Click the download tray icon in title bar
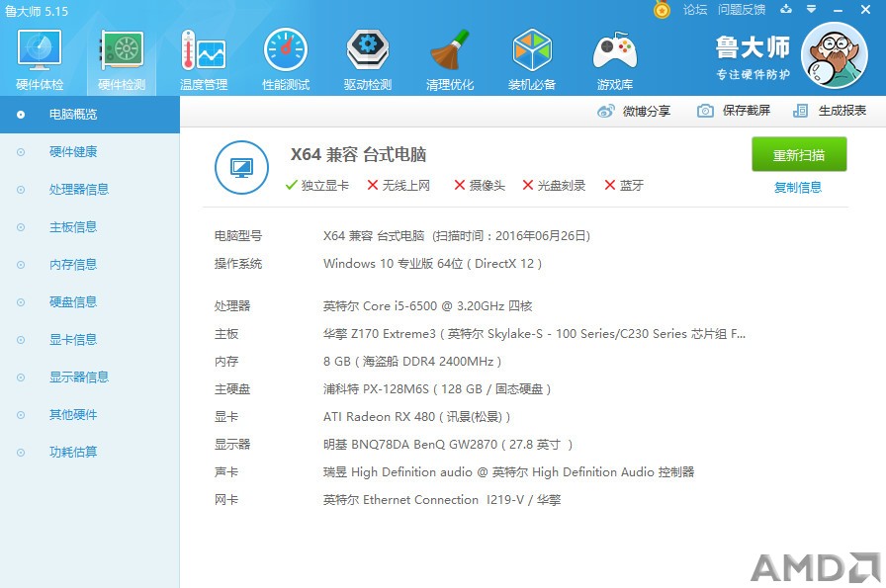The image size is (886, 588). tap(786, 9)
